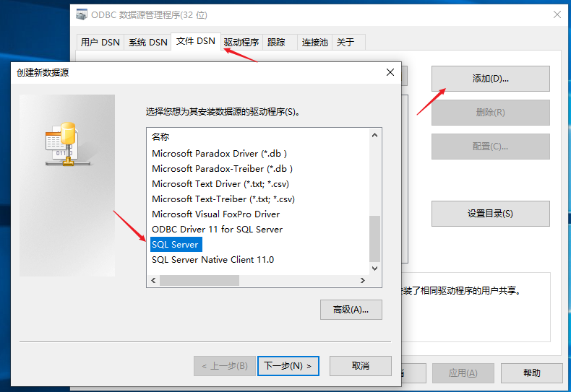Select the SQL Server driver entry

(x=176, y=244)
